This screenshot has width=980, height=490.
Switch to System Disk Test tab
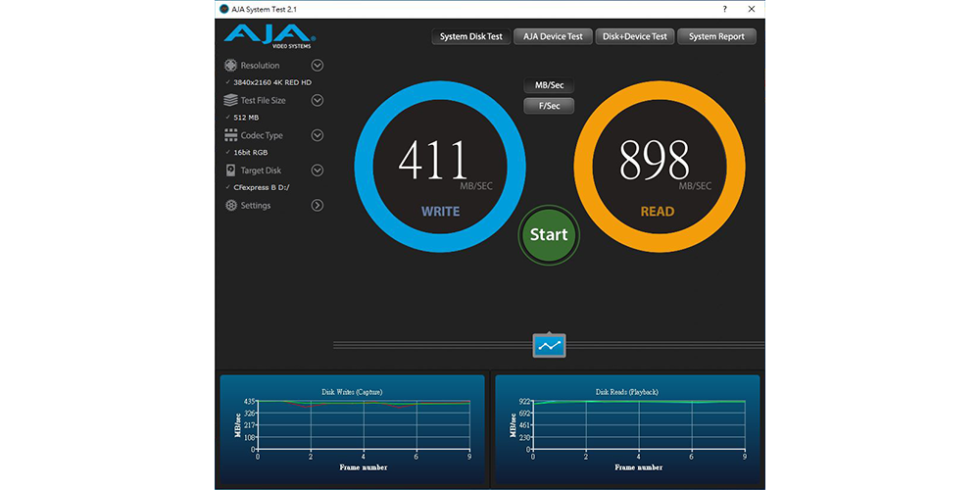470,36
